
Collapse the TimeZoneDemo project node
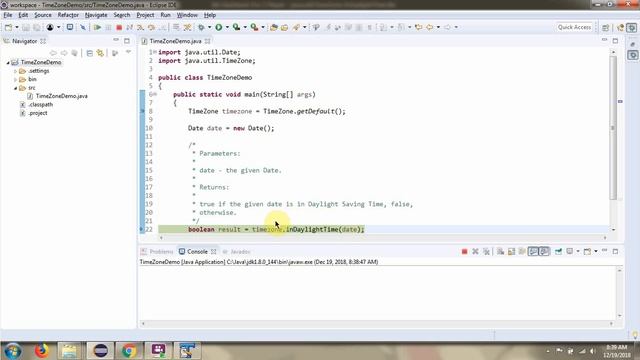tap(8, 62)
